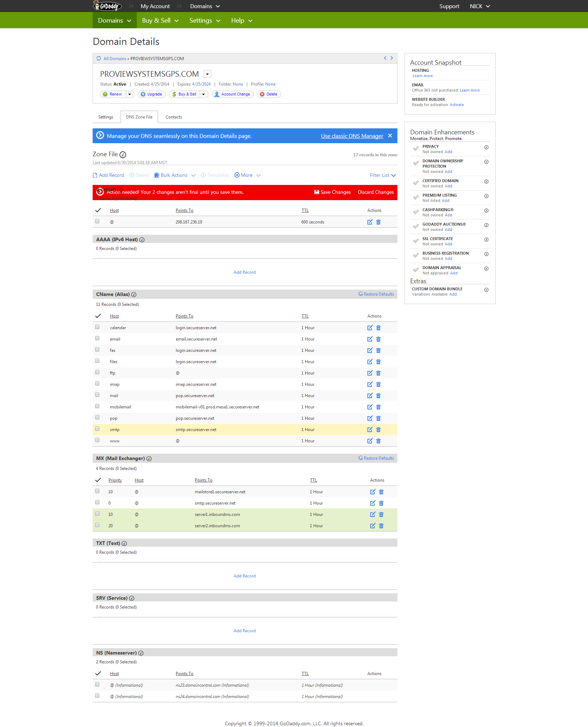Expand domain name selector dropdown arrow

point(208,74)
